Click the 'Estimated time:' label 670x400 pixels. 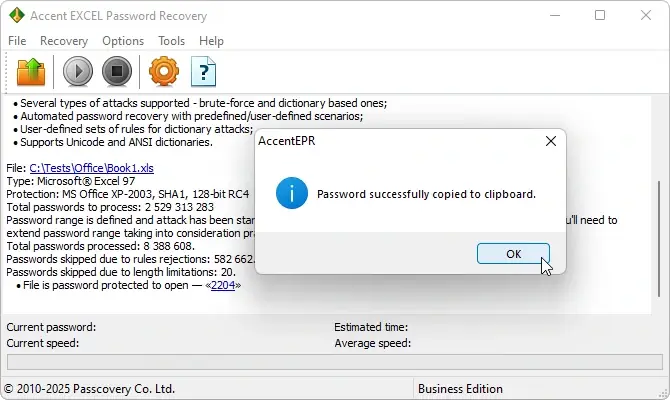pyautogui.click(x=371, y=327)
